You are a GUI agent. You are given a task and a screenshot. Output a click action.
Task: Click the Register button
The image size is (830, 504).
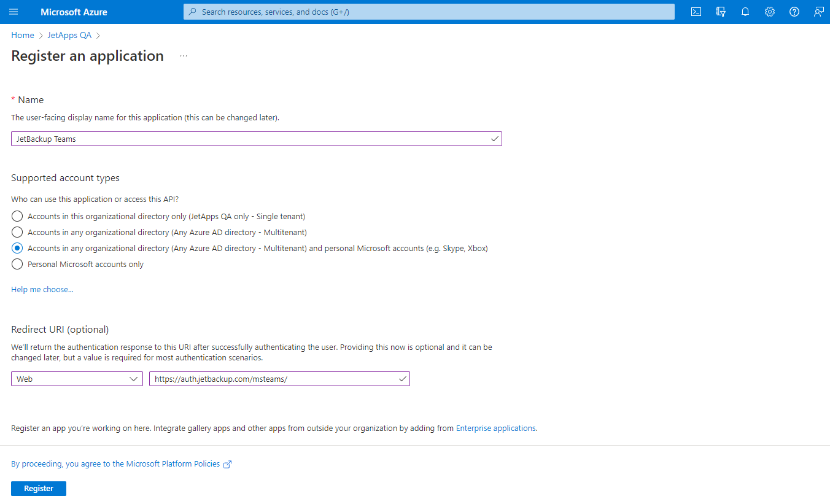click(39, 489)
